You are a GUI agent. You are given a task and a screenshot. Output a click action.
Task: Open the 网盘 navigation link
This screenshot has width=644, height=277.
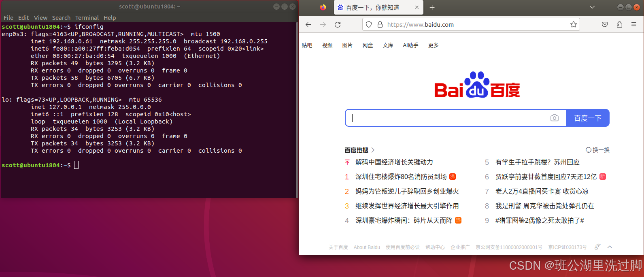pos(368,45)
